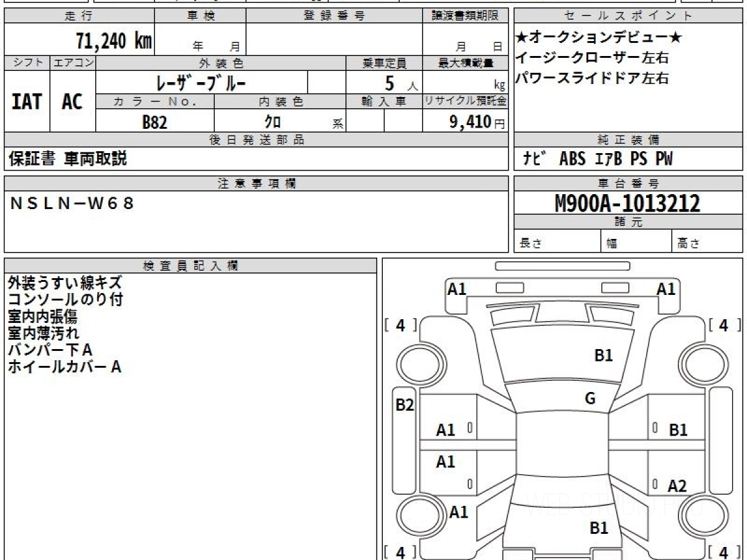747x560 pixels.
Task: Select the リサイクル預託金 header
Action: pyautogui.click(x=465, y=101)
